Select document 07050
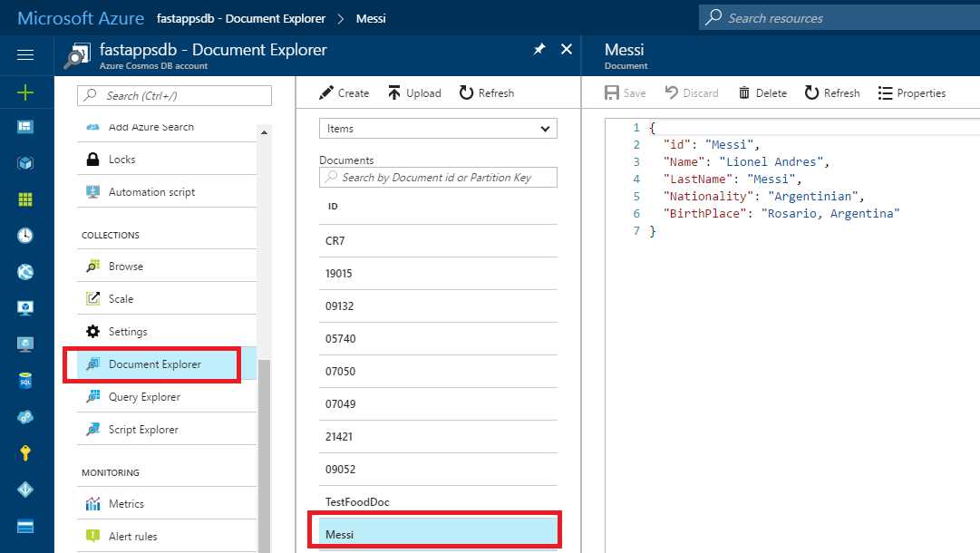The width and height of the screenshot is (980, 553). click(x=438, y=371)
